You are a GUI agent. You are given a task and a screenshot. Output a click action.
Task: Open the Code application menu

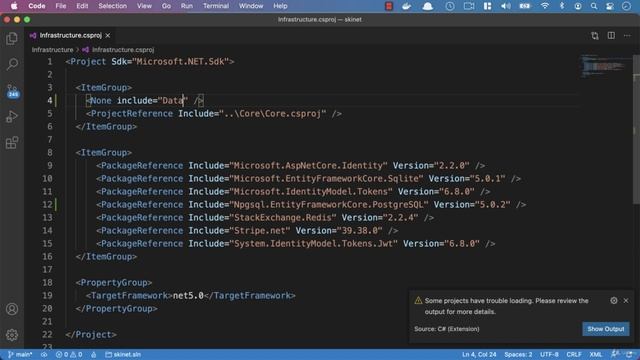37,6
